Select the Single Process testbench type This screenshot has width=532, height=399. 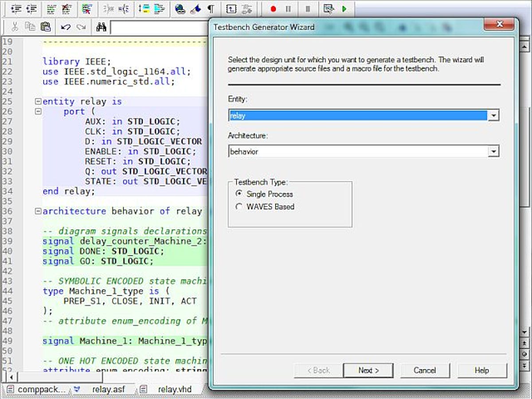(x=239, y=194)
